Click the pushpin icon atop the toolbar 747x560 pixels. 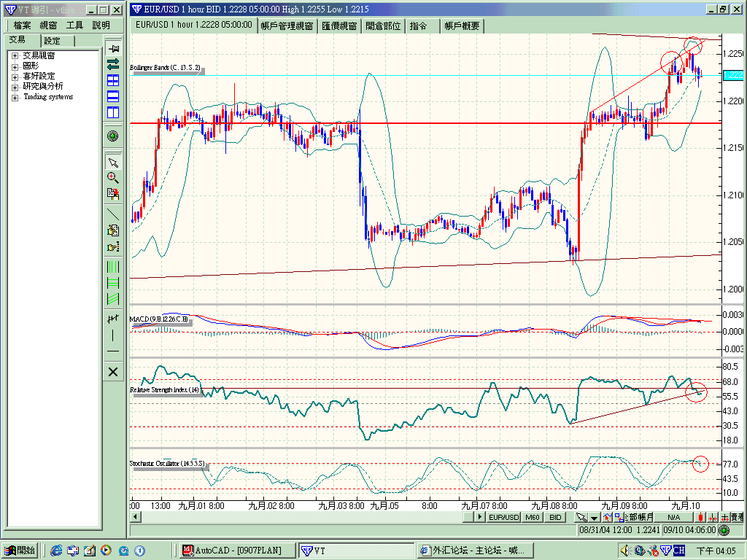[x=112, y=48]
